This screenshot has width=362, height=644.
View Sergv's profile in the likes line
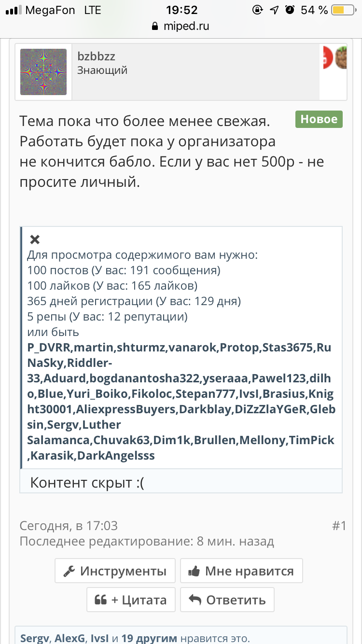(35, 638)
